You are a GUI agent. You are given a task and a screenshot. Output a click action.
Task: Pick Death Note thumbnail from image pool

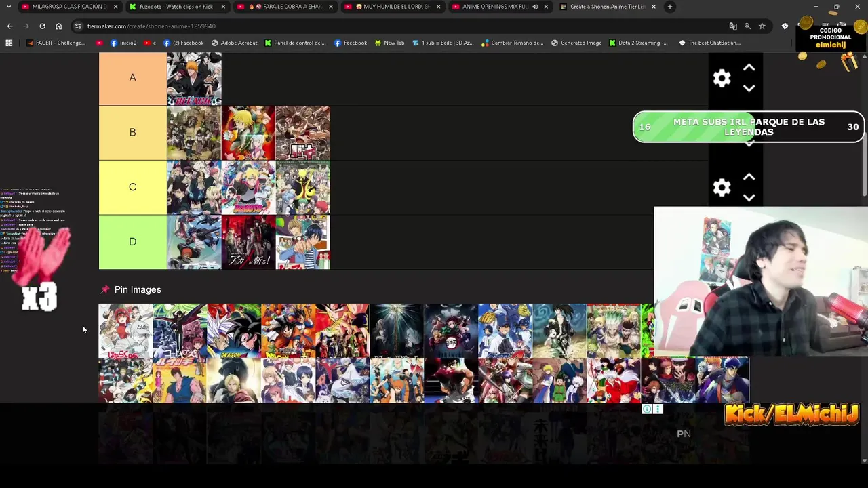(x=397, y=331)
